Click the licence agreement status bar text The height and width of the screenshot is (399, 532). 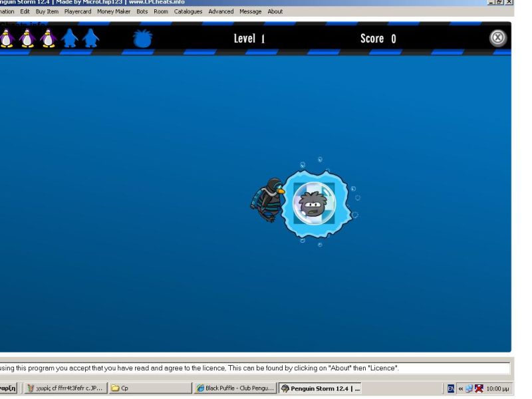[199, 368]
